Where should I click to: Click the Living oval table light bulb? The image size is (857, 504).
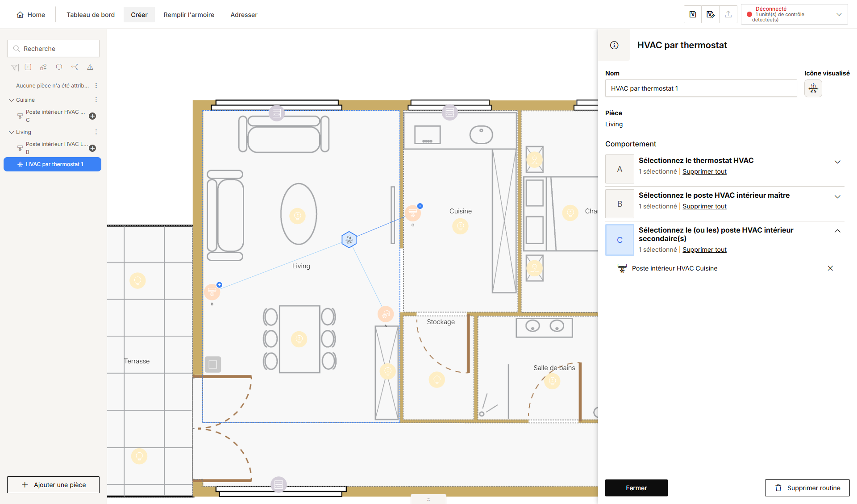(298, 216)
